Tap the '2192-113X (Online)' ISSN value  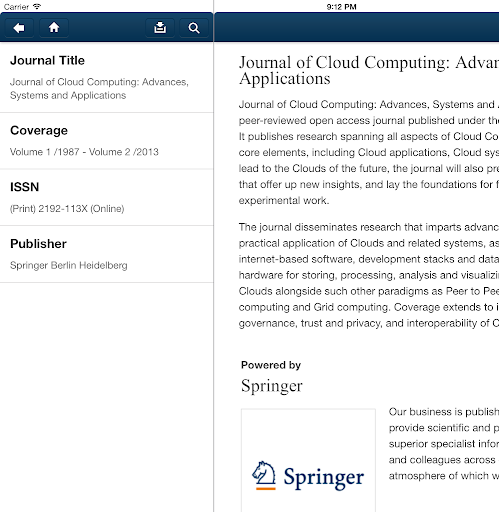(81, 209)
